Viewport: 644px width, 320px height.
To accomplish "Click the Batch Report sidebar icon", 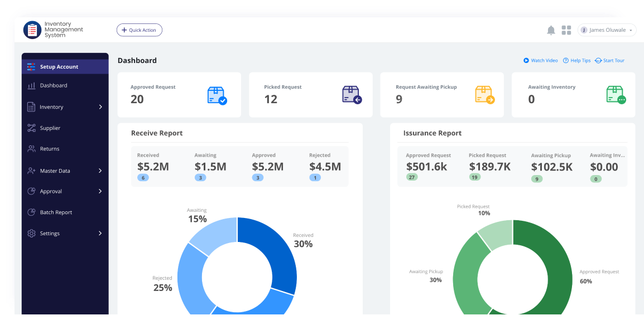I will pyautogui.click(x=31, y=212).
